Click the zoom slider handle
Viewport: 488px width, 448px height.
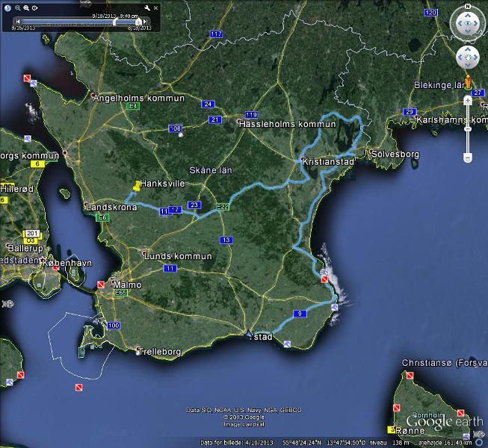tap(468, 128)
